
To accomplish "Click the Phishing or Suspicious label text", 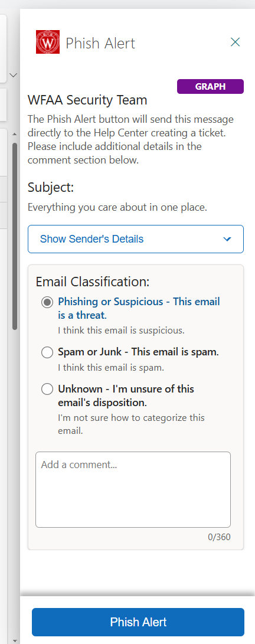I will point(139,309).
